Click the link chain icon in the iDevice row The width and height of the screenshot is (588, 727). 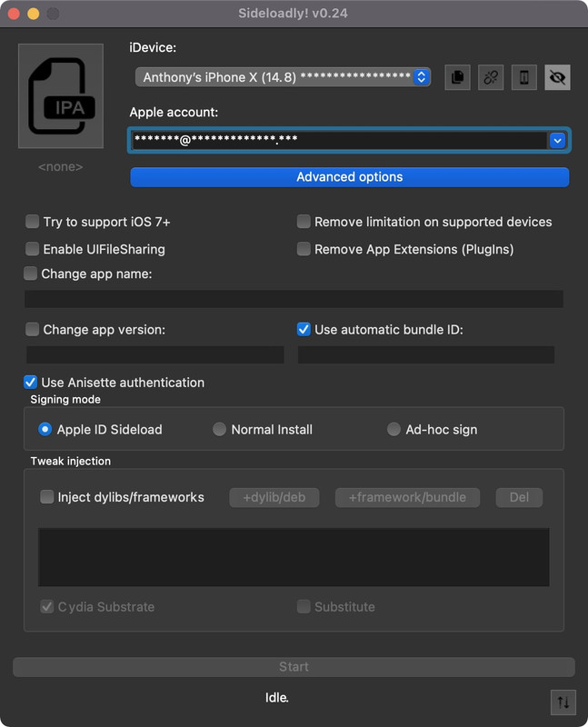click(x=491, y=77)
